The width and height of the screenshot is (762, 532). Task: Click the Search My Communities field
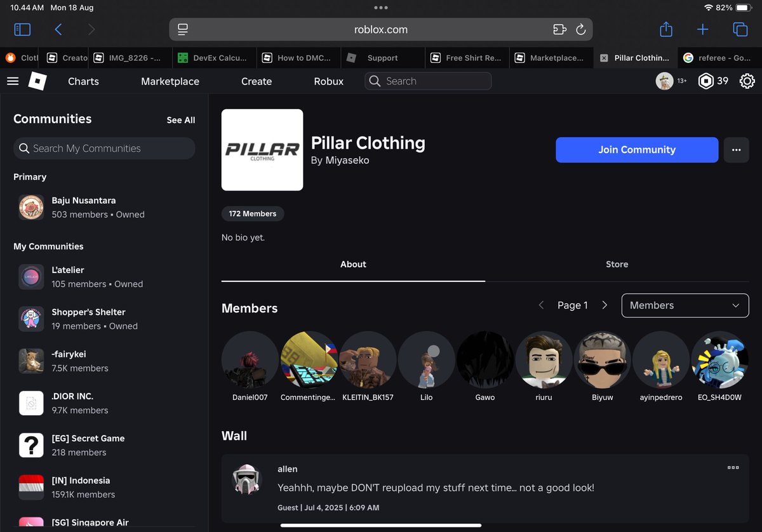pos(104,149)
